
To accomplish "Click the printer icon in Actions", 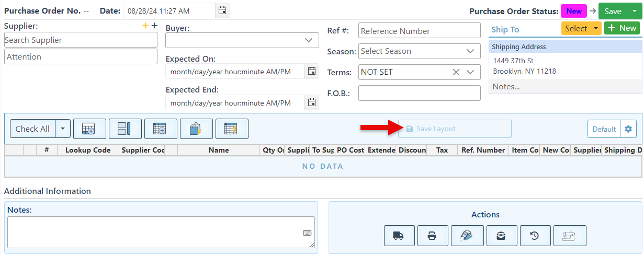I will (433, 236).
